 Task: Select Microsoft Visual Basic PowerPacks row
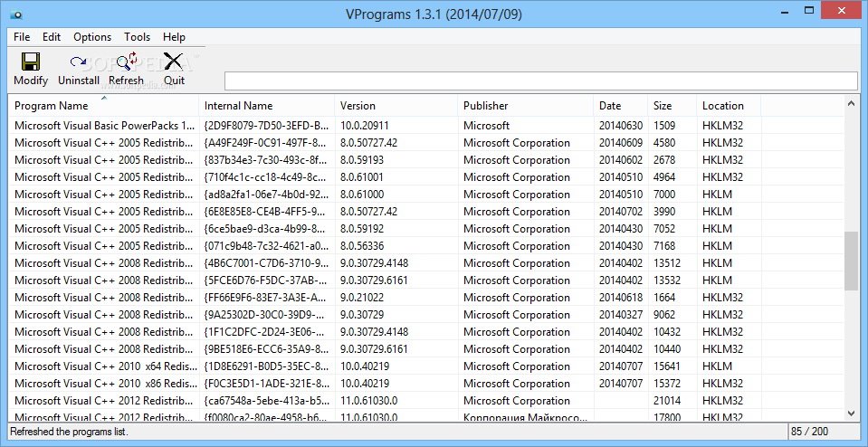tap(426, 126)
